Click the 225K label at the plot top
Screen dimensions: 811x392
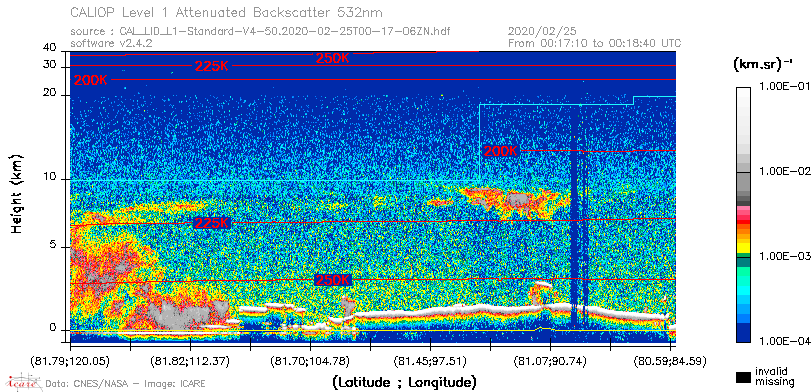[212, 66]
